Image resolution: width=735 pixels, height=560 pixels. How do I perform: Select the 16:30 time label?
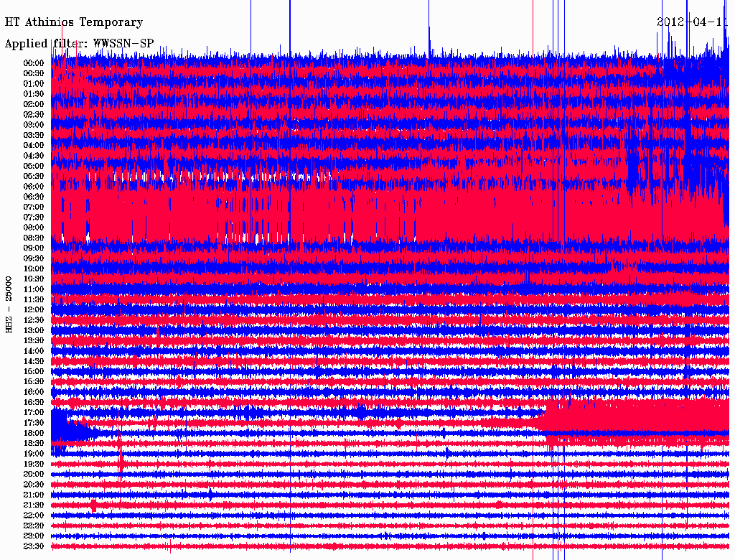(34, 403)
